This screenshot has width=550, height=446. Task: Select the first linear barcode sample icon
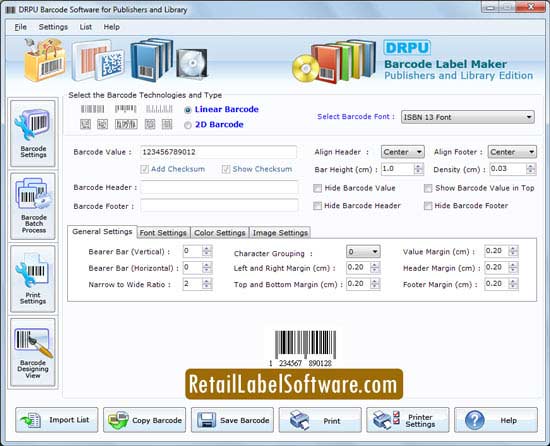pos(93,109)
